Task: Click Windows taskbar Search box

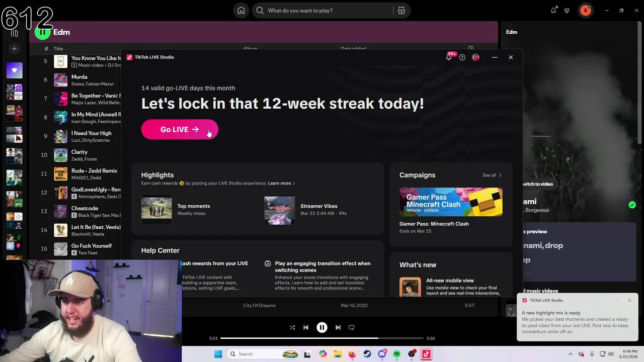Action: pyautogui.click(x=263, y=354)
